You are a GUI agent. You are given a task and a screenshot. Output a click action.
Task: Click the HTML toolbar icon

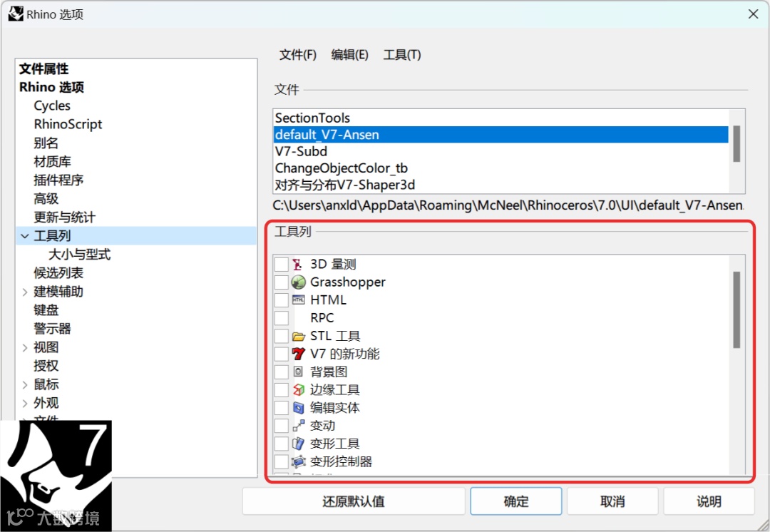tap(298, 300)
